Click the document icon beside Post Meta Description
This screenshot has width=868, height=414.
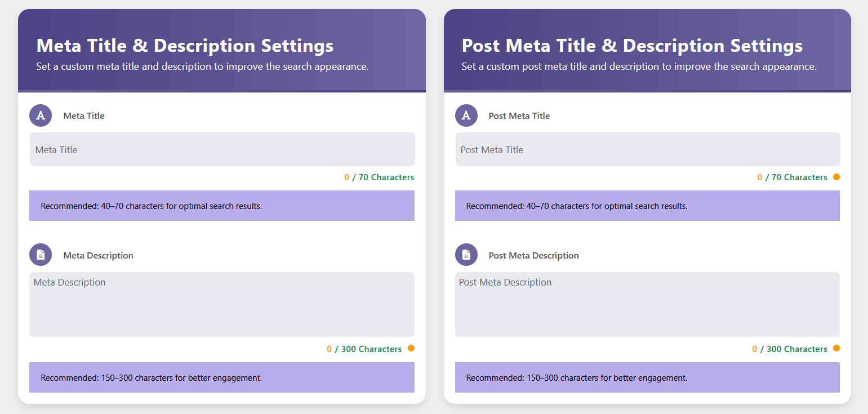[466, 255]
